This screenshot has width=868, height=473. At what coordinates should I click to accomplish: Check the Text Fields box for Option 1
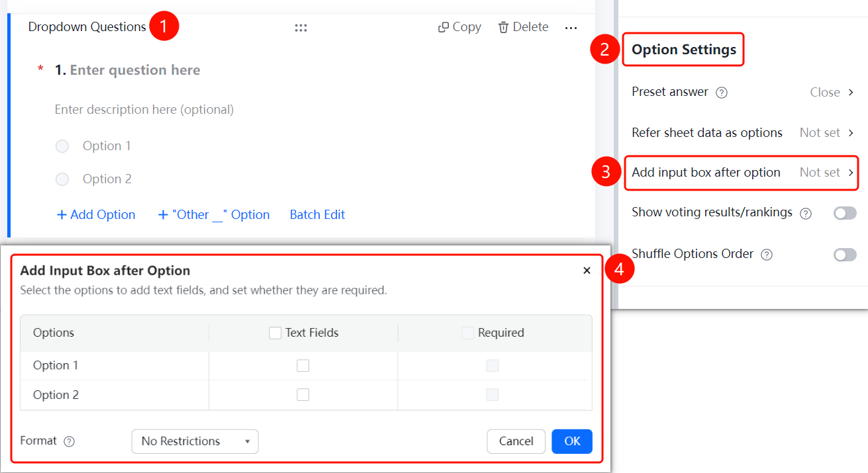click(303, 366)
